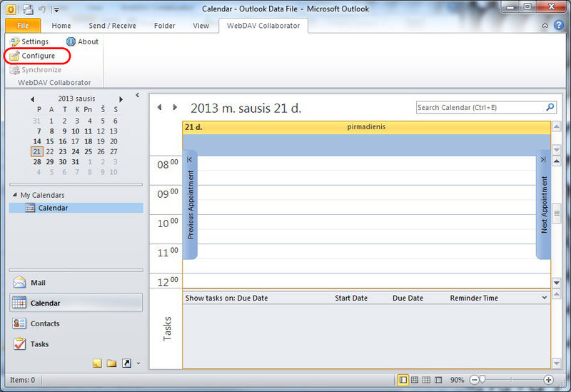Click the 21 d. pirmadienis day header
The width and height of the screenshot is (571, 392).
366,127
